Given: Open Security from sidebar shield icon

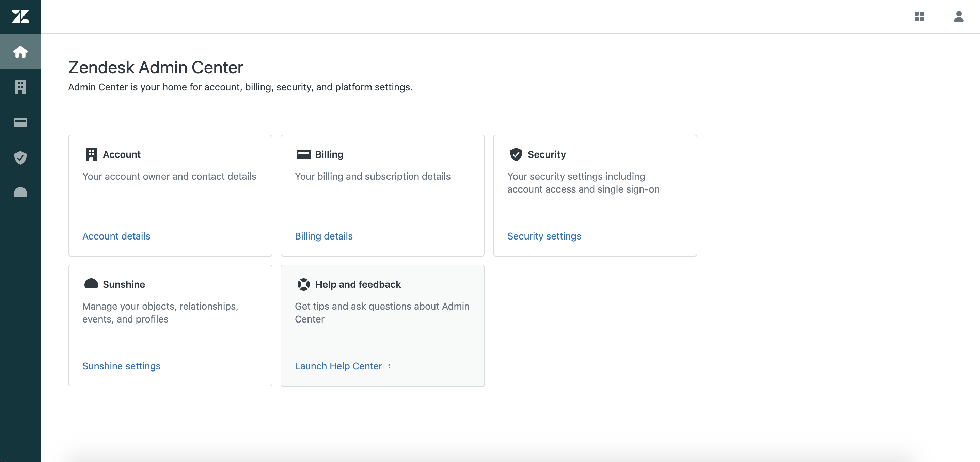Looking at the screenshot, I should pyautogui.click(x=20, y=158).
